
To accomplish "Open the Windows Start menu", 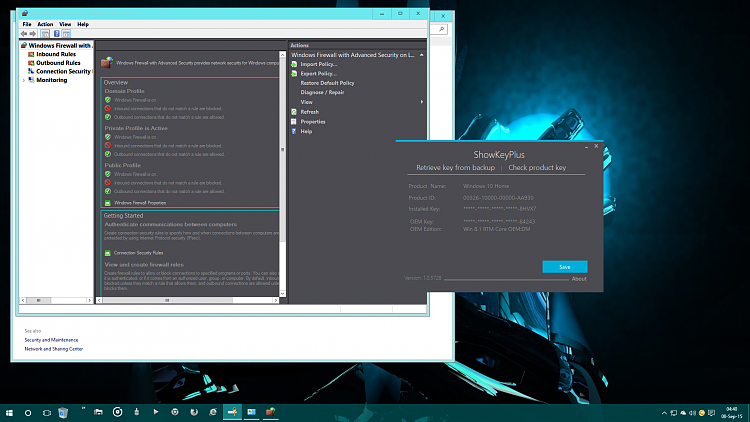I will [x=9, y=412].
